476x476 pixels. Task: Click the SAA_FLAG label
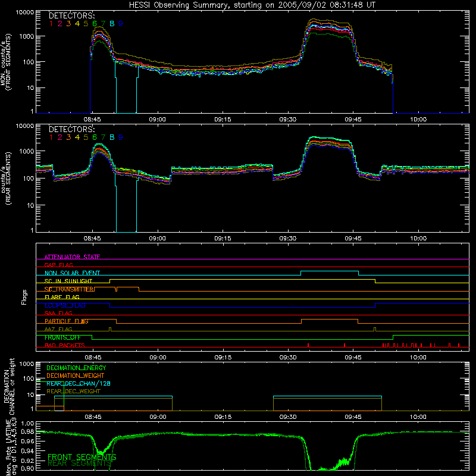point(58,313)
